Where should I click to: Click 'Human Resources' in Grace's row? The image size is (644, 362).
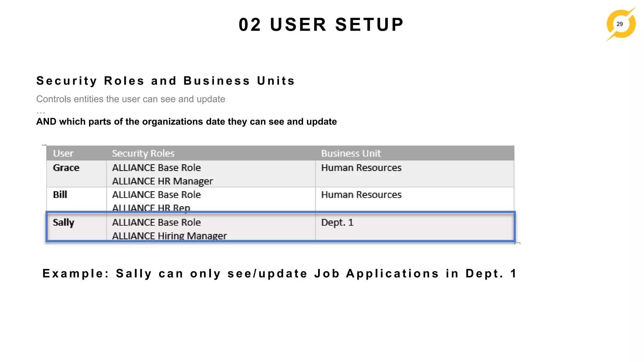coord(361,168)
